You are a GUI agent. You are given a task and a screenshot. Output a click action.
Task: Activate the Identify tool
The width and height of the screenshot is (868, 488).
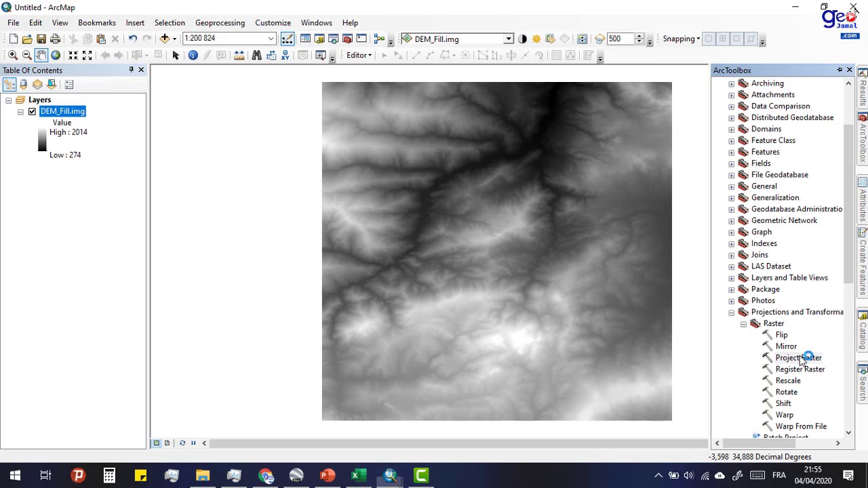(193, 55)
